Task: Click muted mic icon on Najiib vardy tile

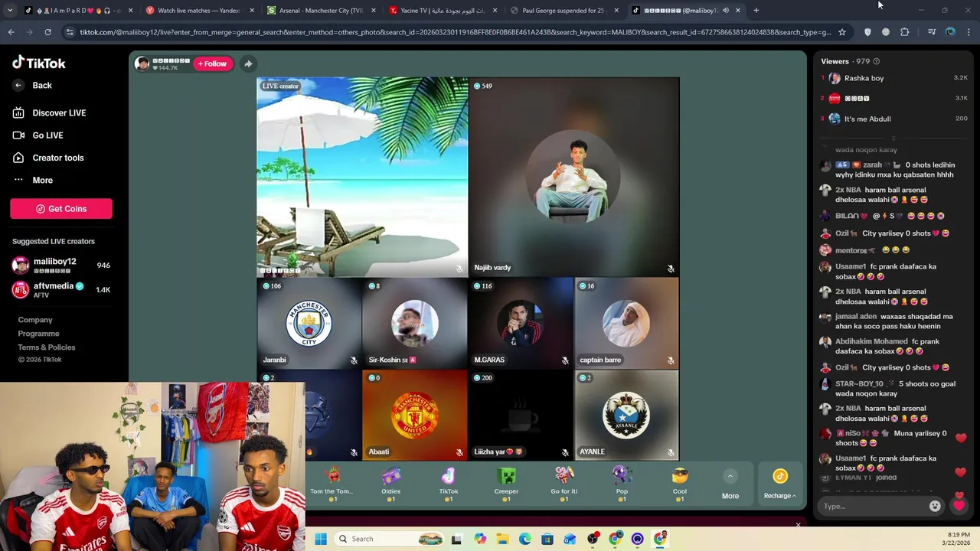Action: tap(671, 269)
